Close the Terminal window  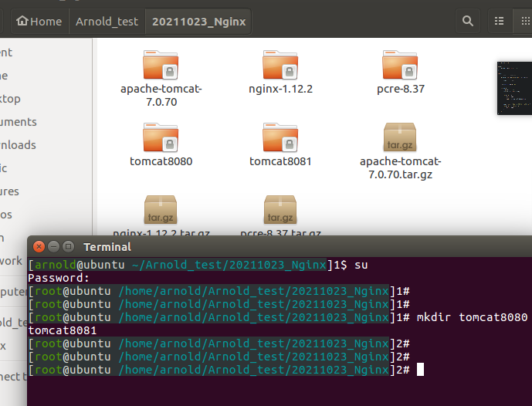point(39,246)
